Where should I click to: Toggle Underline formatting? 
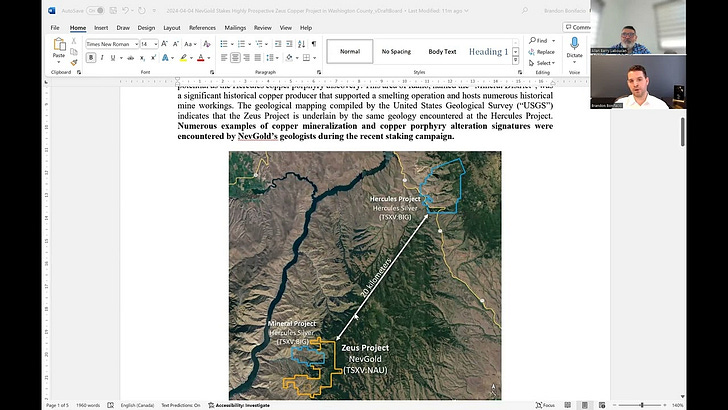coord(113,58)
